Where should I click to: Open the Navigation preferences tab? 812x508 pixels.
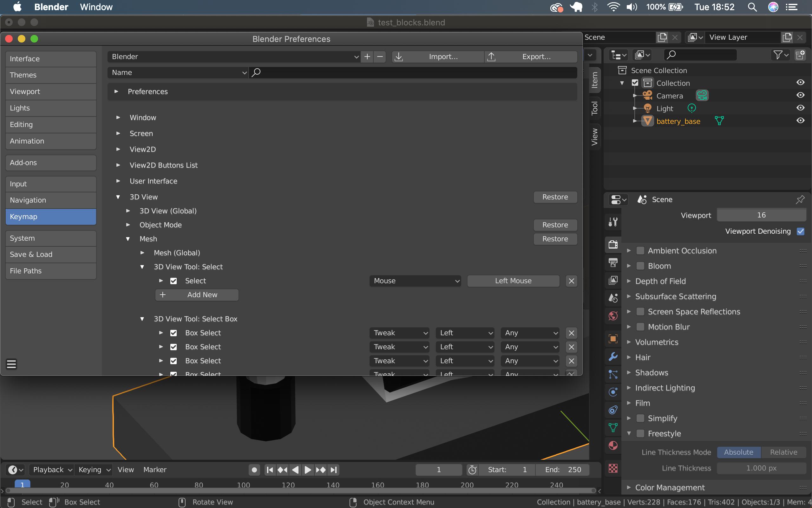51,200
